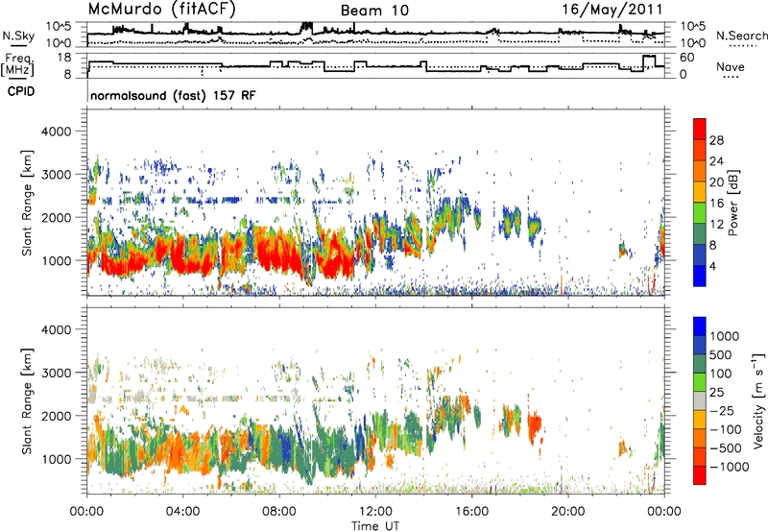Click the '-100' label on Velocity colorbar

(x=726, y=429)
